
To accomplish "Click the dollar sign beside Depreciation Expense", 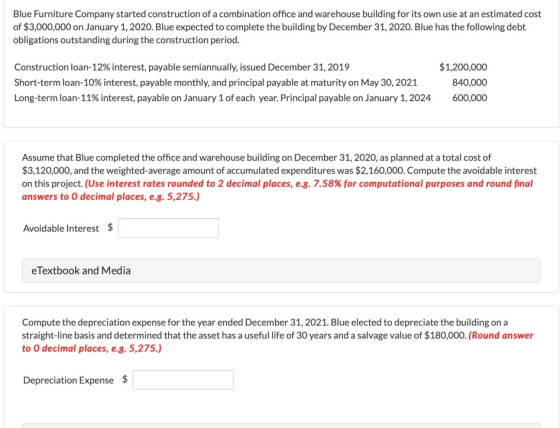I will (125, 379).
